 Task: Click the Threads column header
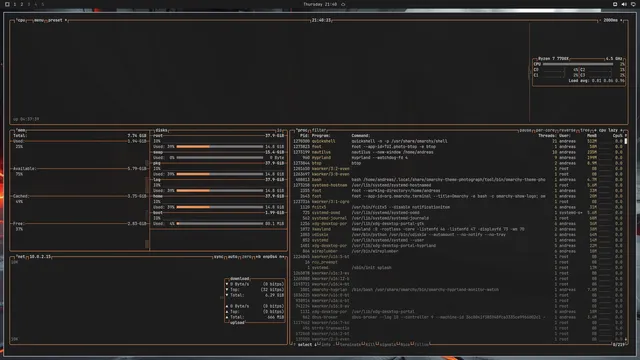pyautogui.click(x=547, y=136)
